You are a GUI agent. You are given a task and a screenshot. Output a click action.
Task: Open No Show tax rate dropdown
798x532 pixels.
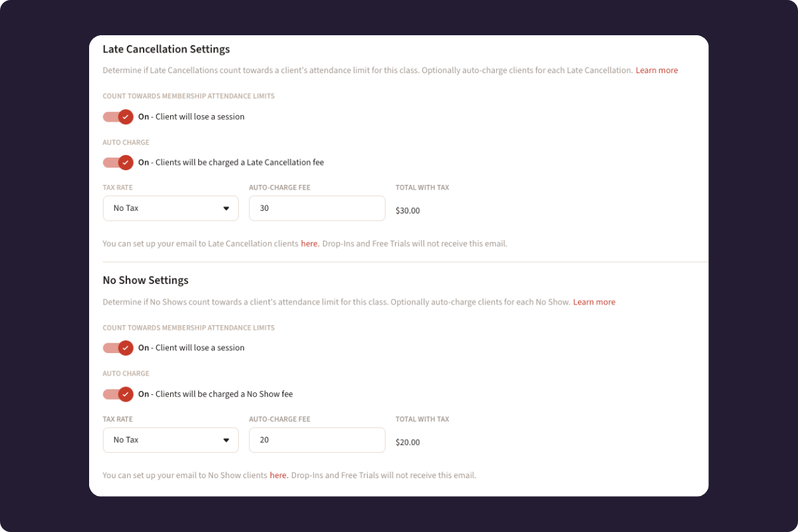[170, 440]
